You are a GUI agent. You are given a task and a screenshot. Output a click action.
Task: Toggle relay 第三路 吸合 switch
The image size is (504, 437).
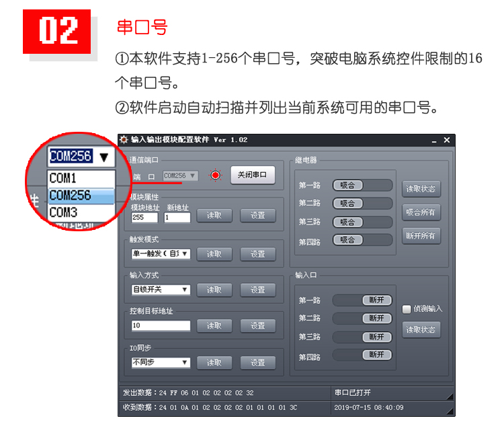pos(362,222)
